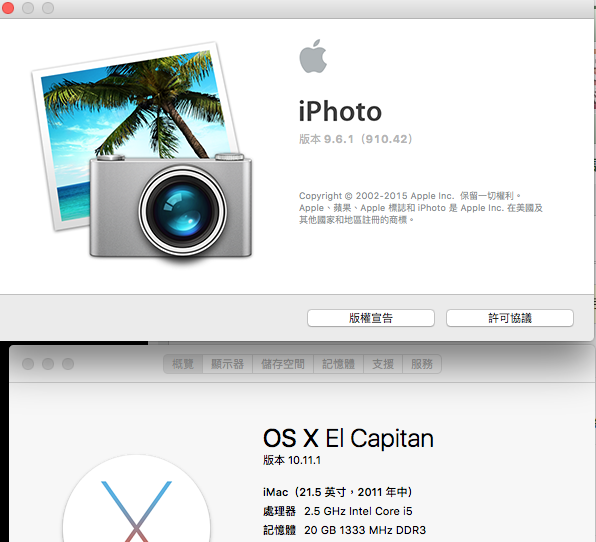Select the 記憶體 memory tab

point(338,364)
